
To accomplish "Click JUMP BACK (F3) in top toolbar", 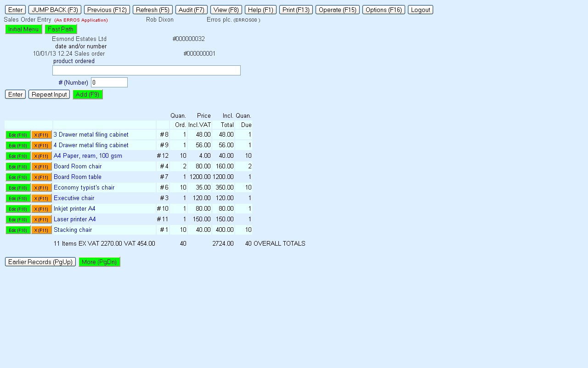I will 55,10.
